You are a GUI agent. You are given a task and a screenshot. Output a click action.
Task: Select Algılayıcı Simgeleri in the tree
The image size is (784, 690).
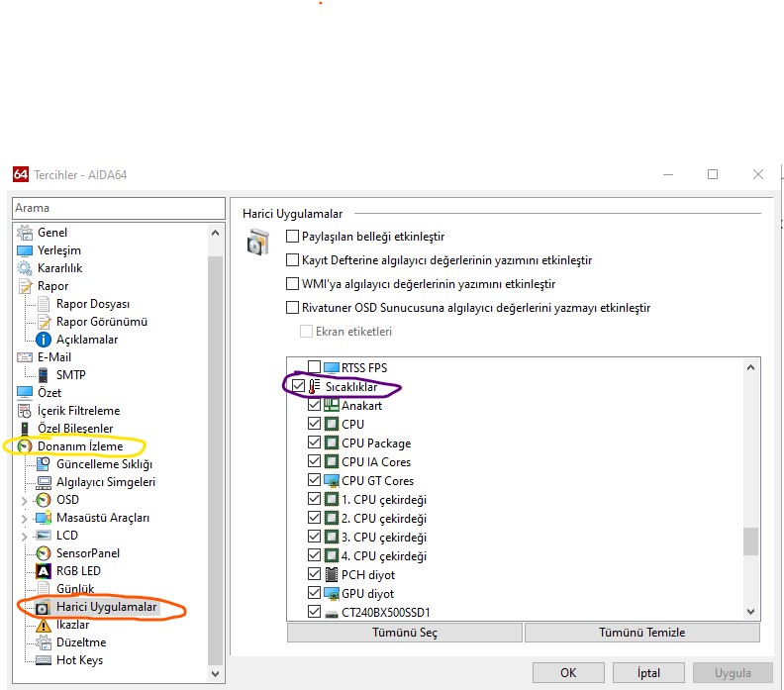click(106, 482)
